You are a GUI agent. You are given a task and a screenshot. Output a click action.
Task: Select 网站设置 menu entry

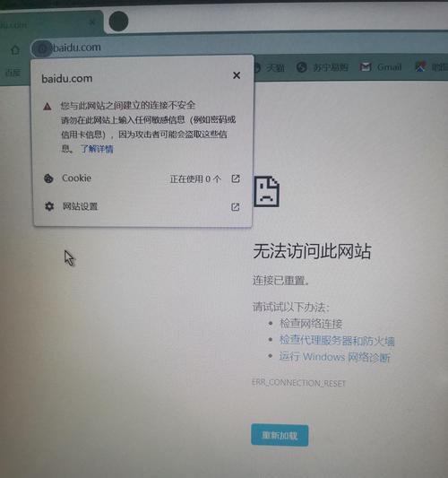point(142,206)
